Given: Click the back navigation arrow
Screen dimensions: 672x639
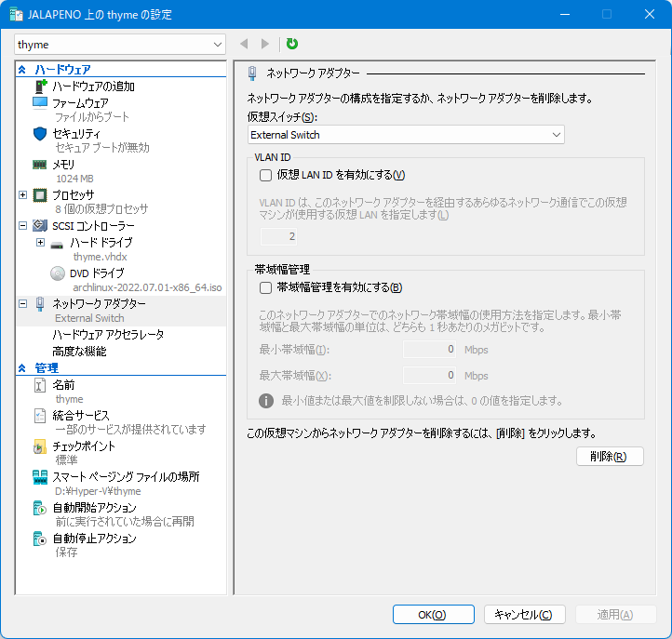Looking at the screenshot, I should pos(244,44).
